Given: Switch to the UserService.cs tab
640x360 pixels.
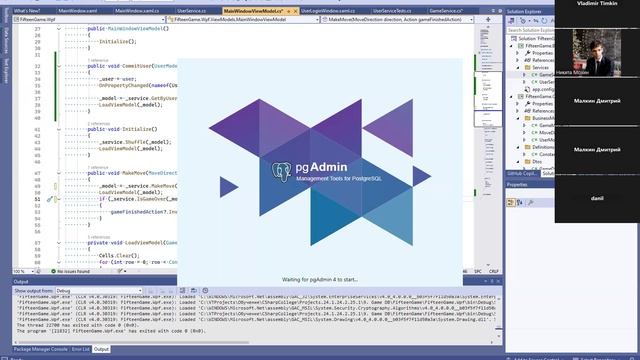Looking at the screenshot, I should (191, 11).
